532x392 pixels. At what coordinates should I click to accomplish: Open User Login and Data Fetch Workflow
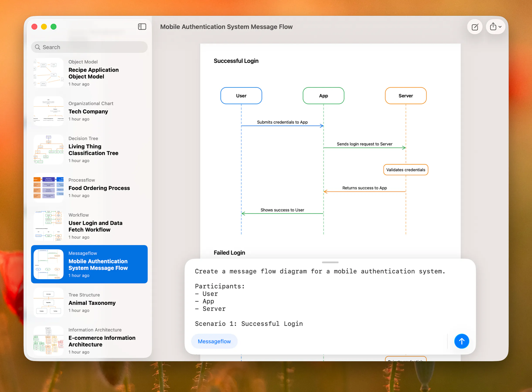89,226
